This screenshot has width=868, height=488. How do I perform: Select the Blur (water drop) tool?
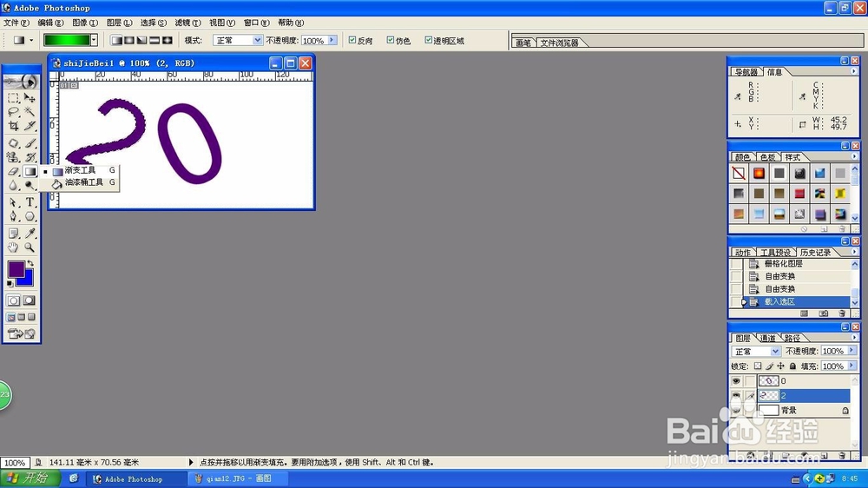pyautogui.click(x=13, y=185)
